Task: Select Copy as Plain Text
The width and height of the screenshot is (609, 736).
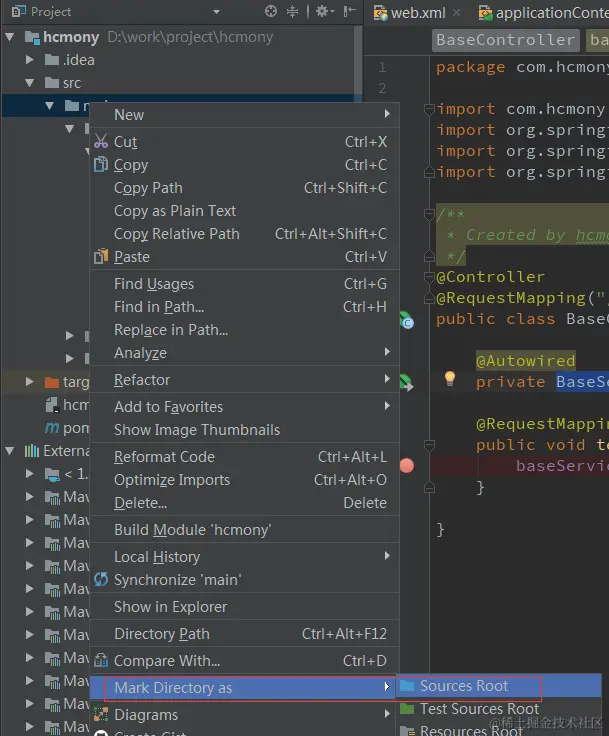Action: pyautogui.click(x=245, y=211)
